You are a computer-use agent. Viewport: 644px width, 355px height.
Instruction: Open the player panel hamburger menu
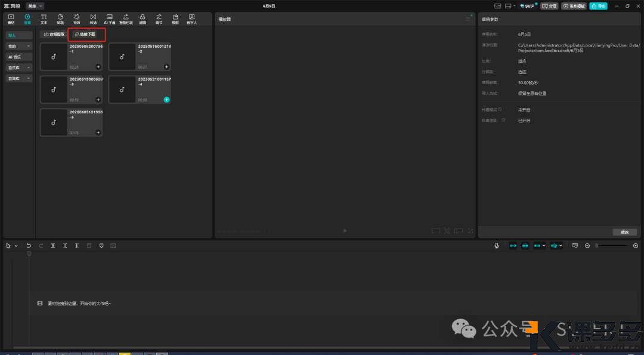(467, 19)
